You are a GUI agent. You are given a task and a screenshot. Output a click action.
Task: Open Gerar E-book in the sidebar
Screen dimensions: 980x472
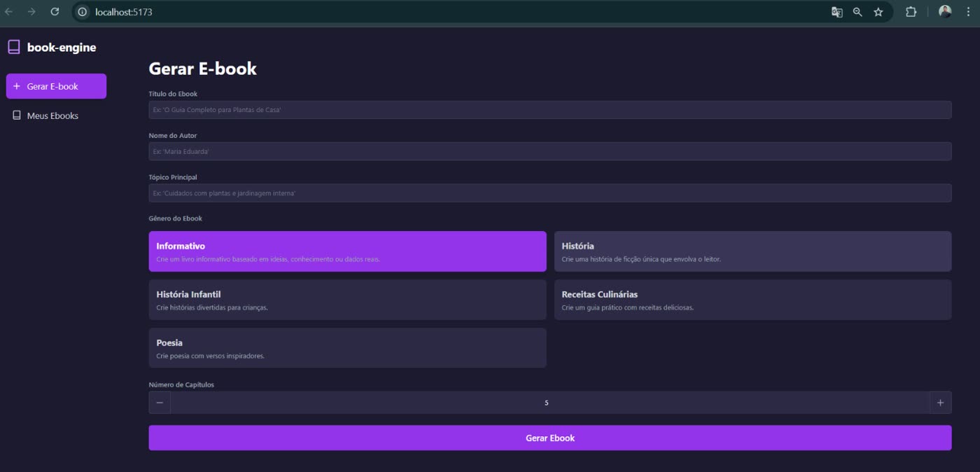[x=56, y=86]
